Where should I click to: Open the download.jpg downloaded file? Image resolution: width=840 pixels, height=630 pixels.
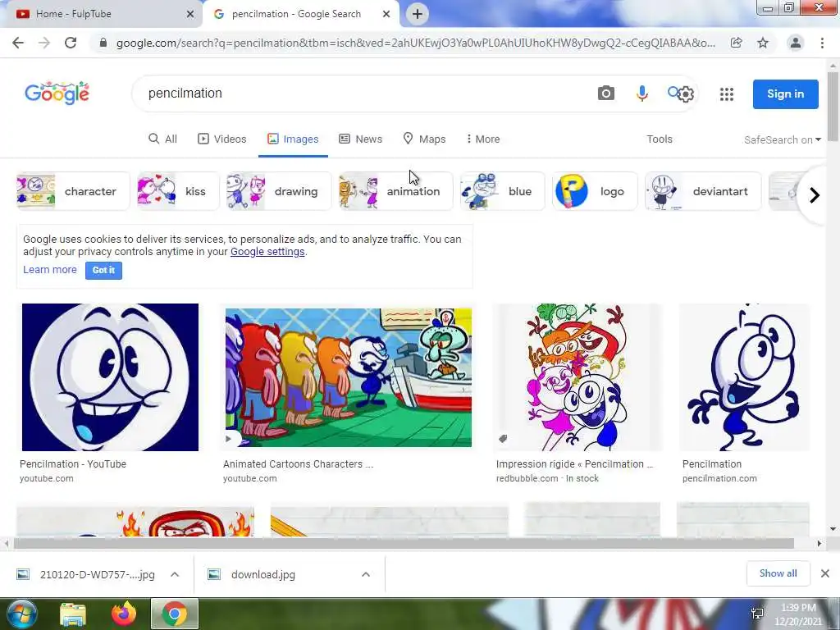253,575
